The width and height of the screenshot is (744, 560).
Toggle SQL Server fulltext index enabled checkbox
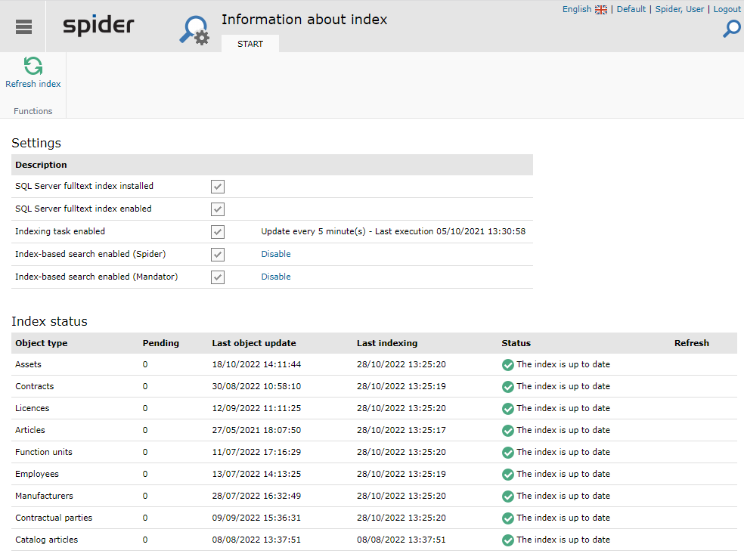click(x=218, y=209)
